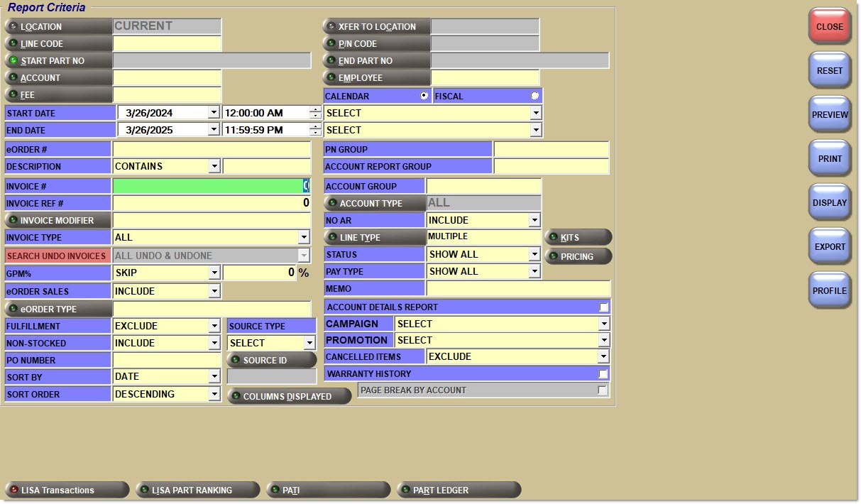Image resolution: width=861 pixels, height=504 pixels.
Task: Expand the CANCELLED ITEMS dropdown
Action: click(603, 357)
